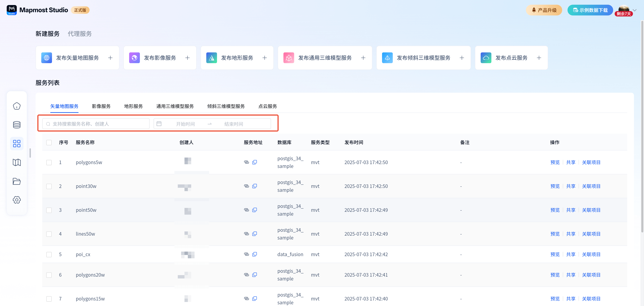Open the 结束时间 date picker

tap(233, 124)
